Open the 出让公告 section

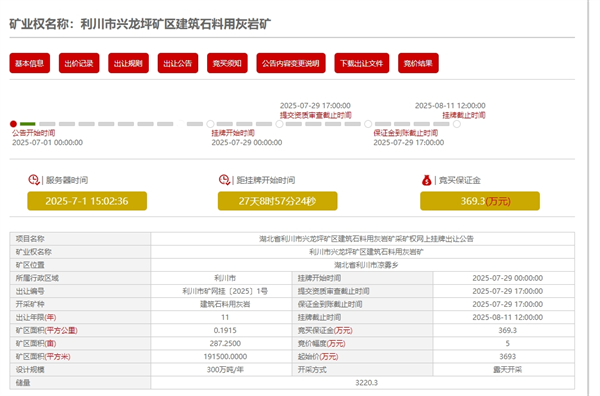click(x=178, y=63)
